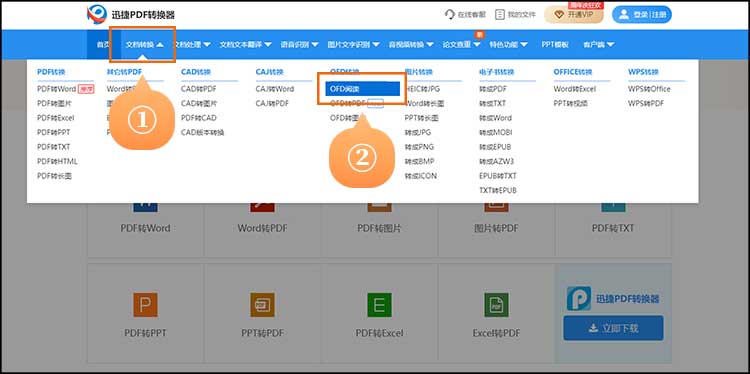Open the PDF转PPT tile icon
750x374 pixels.
click(145, 305)
